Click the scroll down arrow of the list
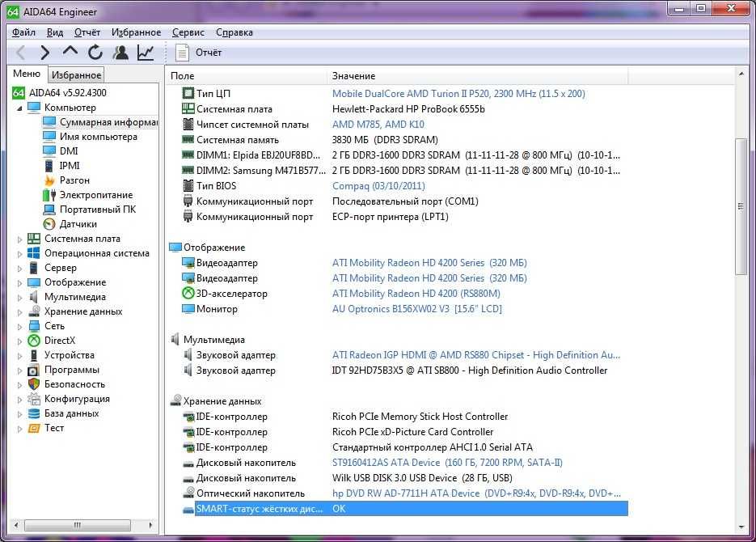The width and height of the screenshot is (756, 542). tap(741, 527)
